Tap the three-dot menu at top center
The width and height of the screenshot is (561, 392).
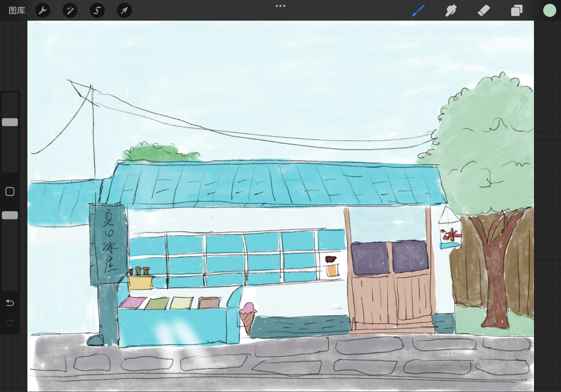280,6
